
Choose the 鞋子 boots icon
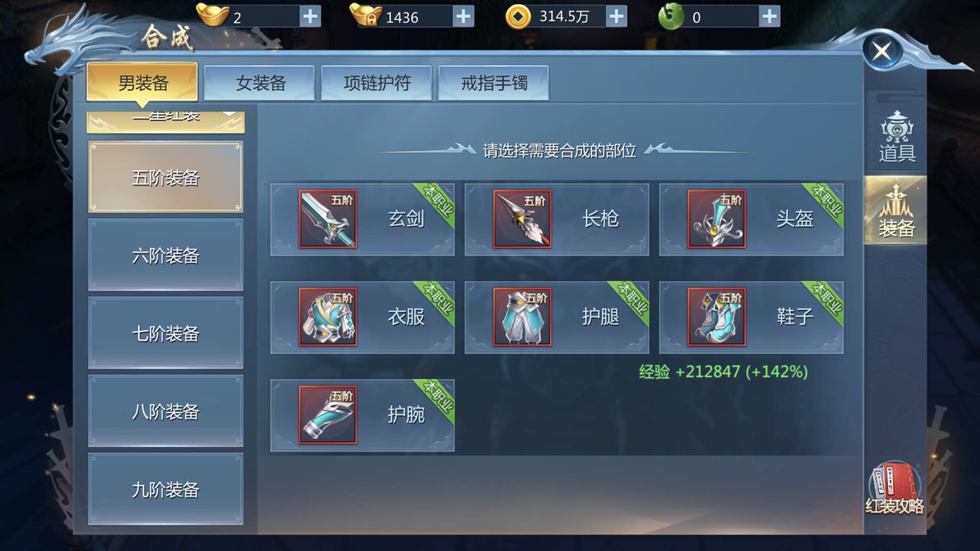point(717,317)
